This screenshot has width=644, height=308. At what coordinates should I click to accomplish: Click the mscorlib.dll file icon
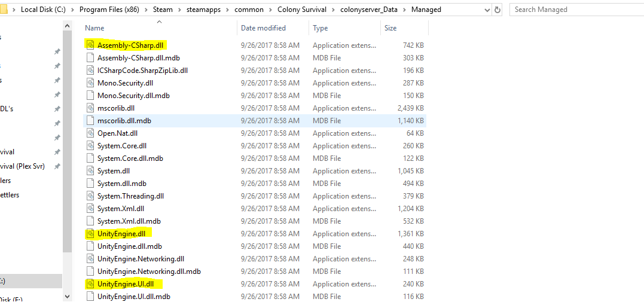[x=90, y=108]
